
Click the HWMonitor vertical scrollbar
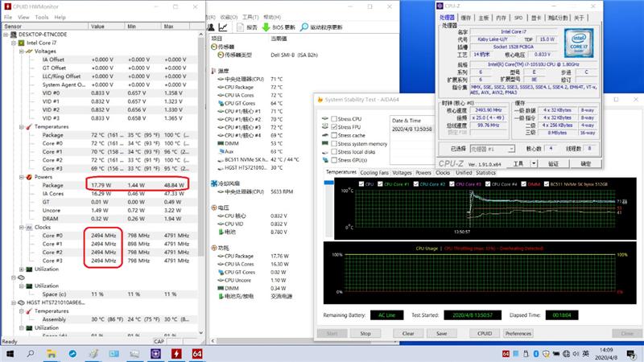[x=203, y=161]
